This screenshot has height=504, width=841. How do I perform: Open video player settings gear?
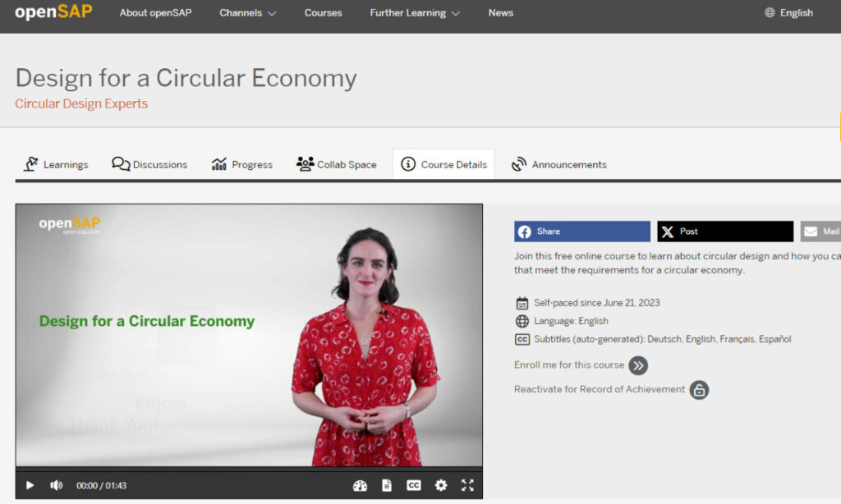(441, 485)
